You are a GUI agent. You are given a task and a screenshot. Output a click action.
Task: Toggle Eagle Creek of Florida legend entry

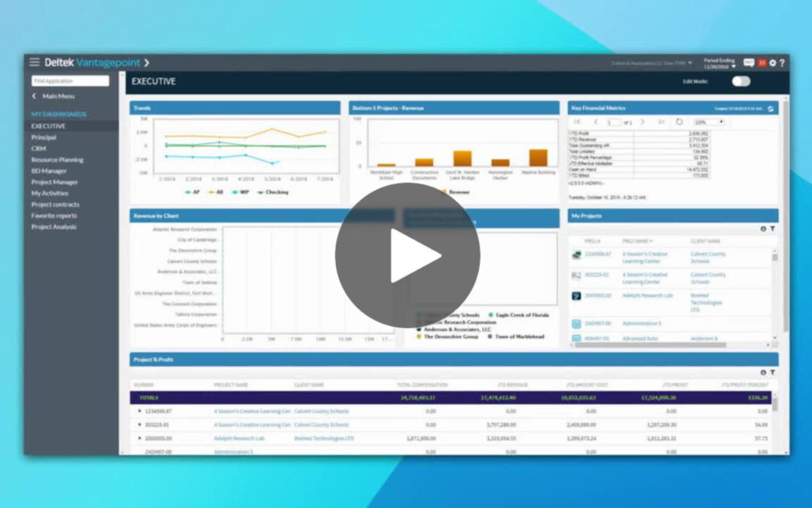point(518,315)
